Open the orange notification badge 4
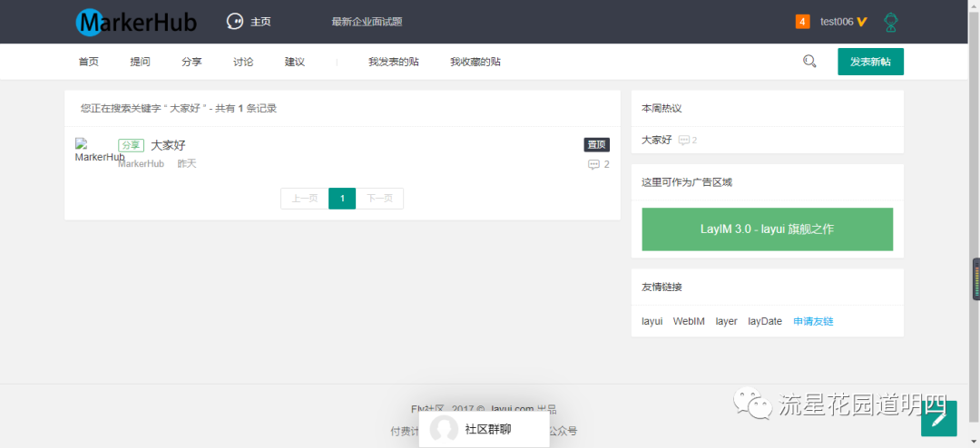This screenshot has width=980, height=448. pos(802,21)
